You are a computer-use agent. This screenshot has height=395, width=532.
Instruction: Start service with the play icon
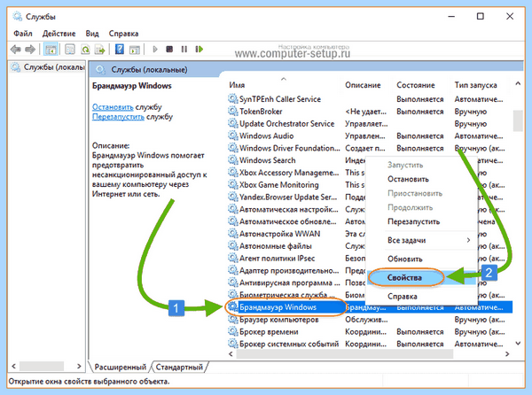(x=155, y=50)
